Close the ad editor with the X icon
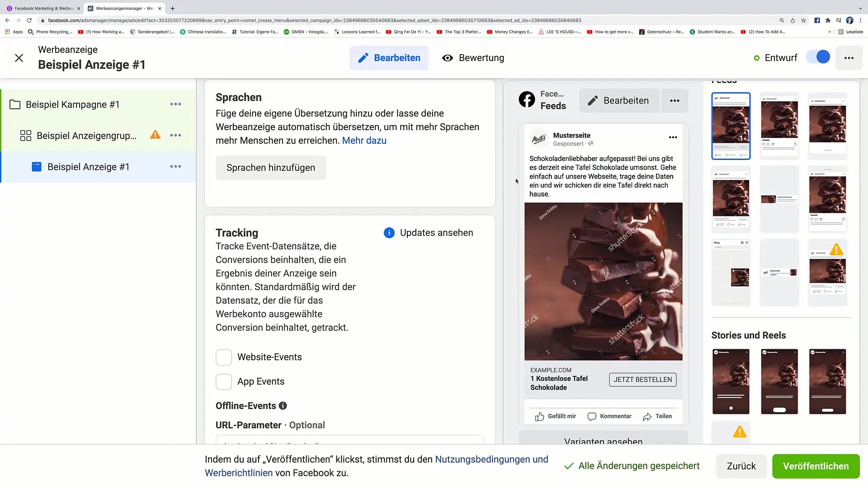 point(19,58)
